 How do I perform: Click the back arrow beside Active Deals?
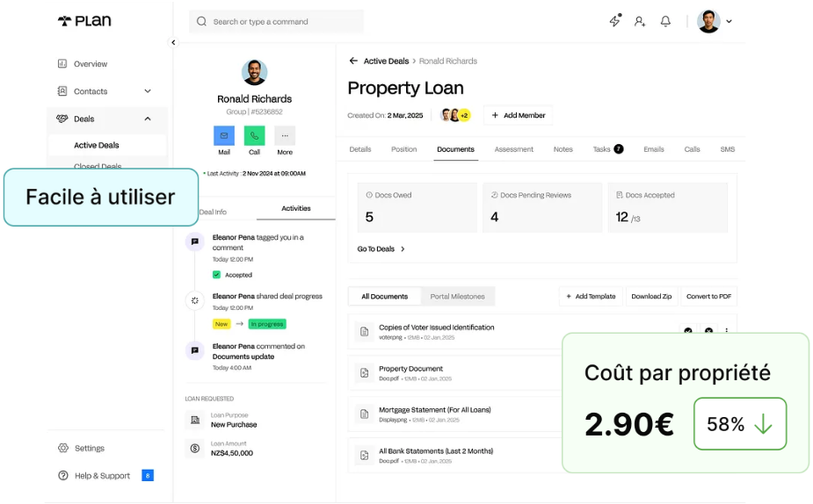pos(353,61)
